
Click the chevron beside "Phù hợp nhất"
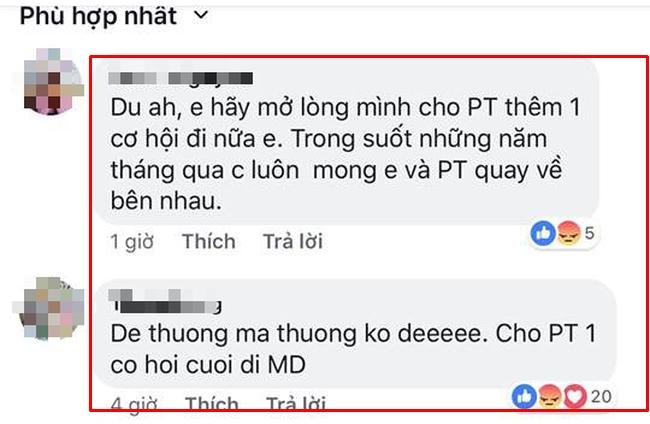click(x=201, y=15)
